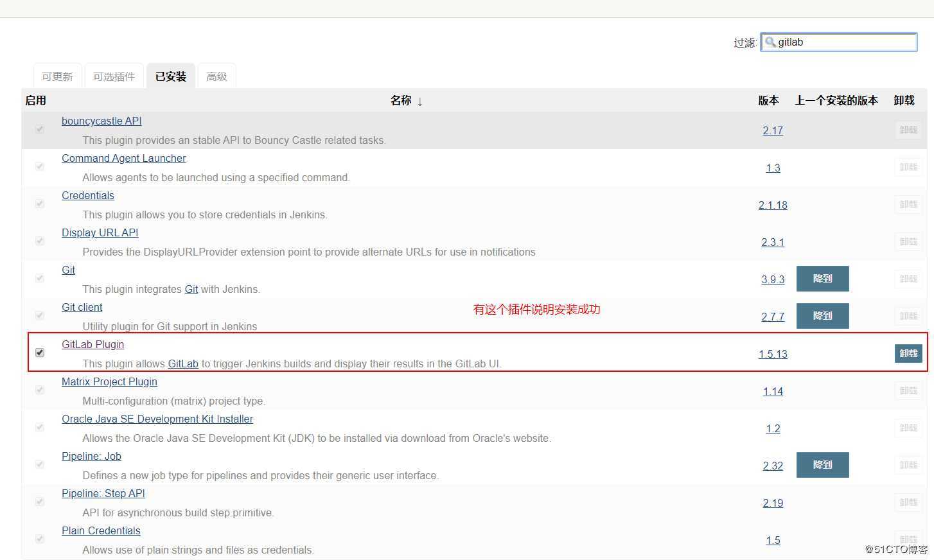This screenshot has height=560, width=934.
Task: Open the Command Agent Launcher link
Action: (x=124, y=158)
